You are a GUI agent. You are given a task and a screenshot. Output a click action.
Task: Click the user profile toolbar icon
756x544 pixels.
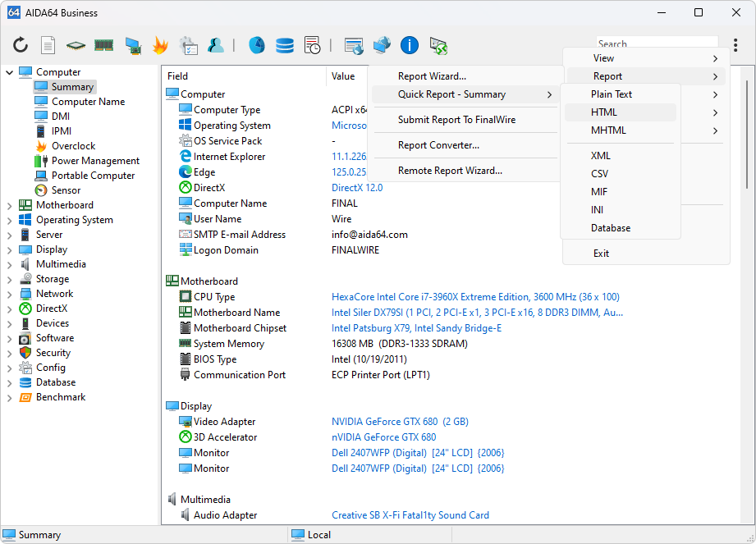216,45
